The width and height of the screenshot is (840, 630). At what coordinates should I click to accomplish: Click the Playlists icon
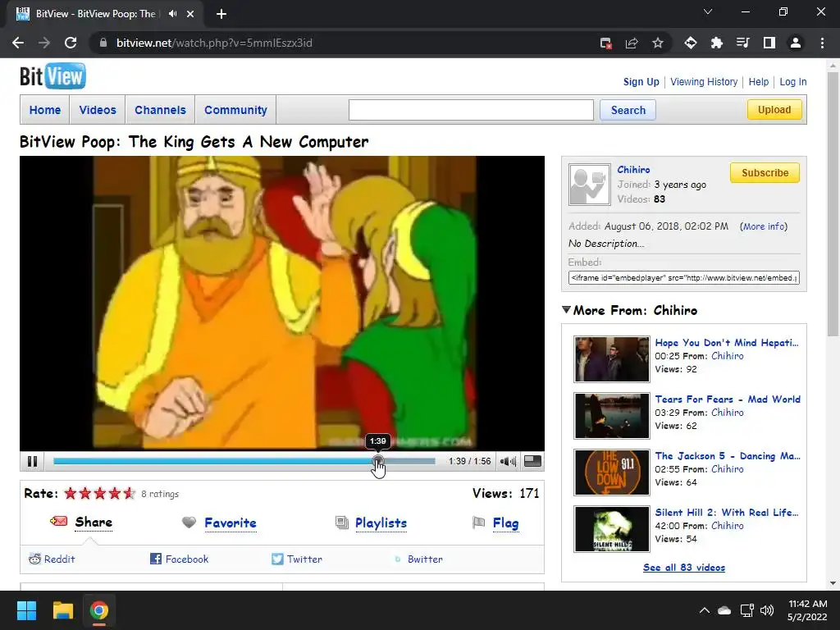(x=341, y=522)
